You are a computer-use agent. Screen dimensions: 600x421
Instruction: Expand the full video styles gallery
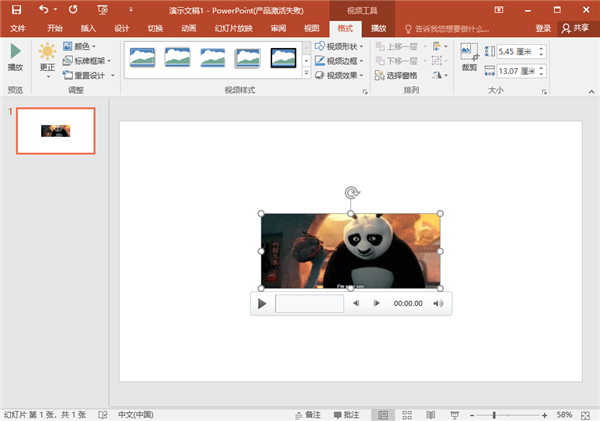click(307, 73)
